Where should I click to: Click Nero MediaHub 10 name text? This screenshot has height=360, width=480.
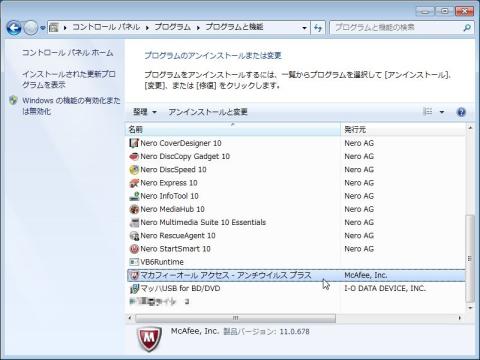173,209
